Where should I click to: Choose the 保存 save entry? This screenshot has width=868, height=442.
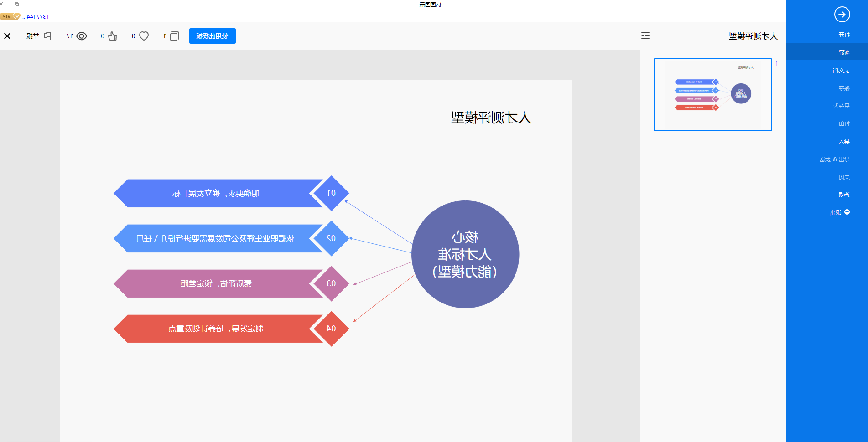click(x=844, y=88)
